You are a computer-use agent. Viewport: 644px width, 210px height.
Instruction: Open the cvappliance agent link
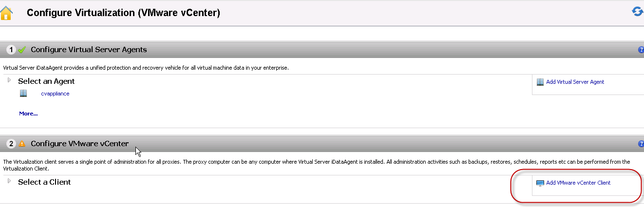[55, 94]
